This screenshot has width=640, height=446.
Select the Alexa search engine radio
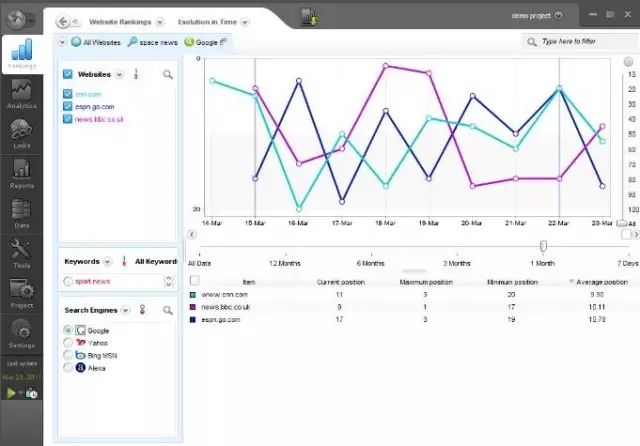click(68, 368)
